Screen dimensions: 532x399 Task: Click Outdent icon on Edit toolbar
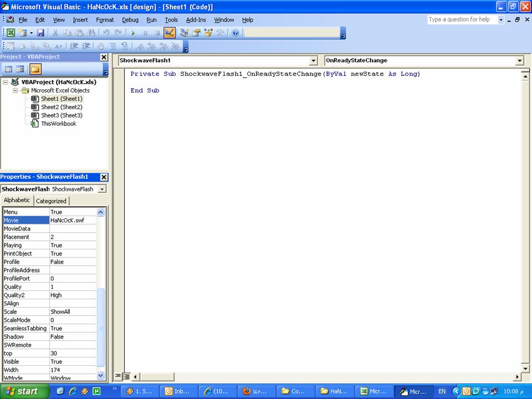pyautogui.click(x=86, y=46)
